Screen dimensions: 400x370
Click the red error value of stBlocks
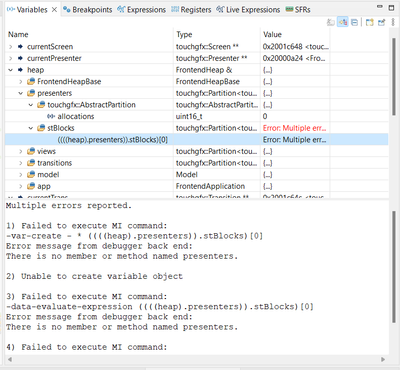295,128
